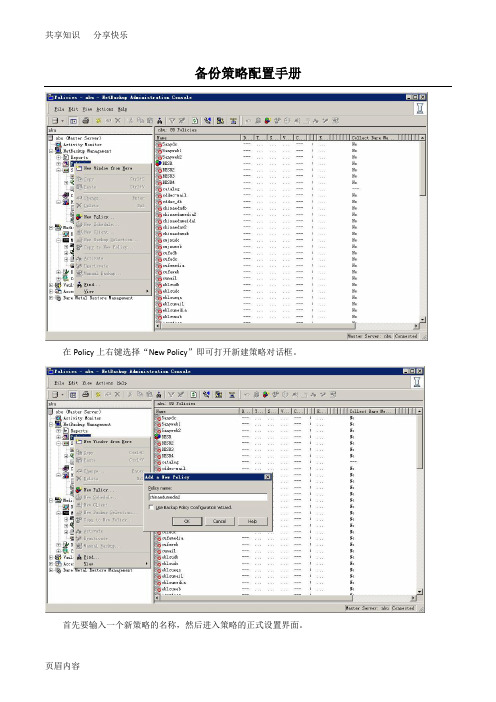The image size is (496, 702).
Task: Click the Policy name text field
Action: tap(208, 497)
